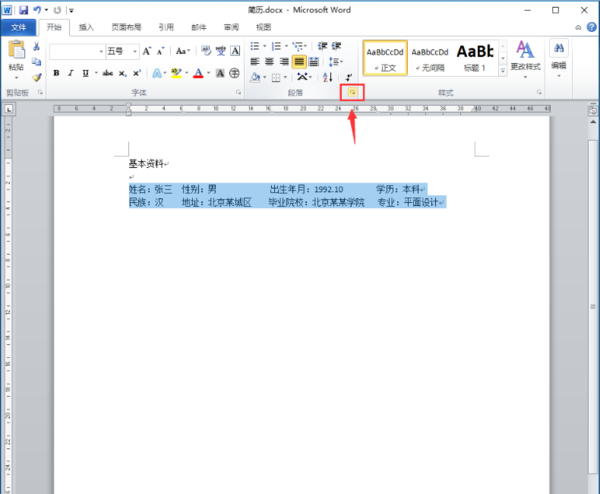Open the Paragraph dialog launcher

click(x=352, y=92)
